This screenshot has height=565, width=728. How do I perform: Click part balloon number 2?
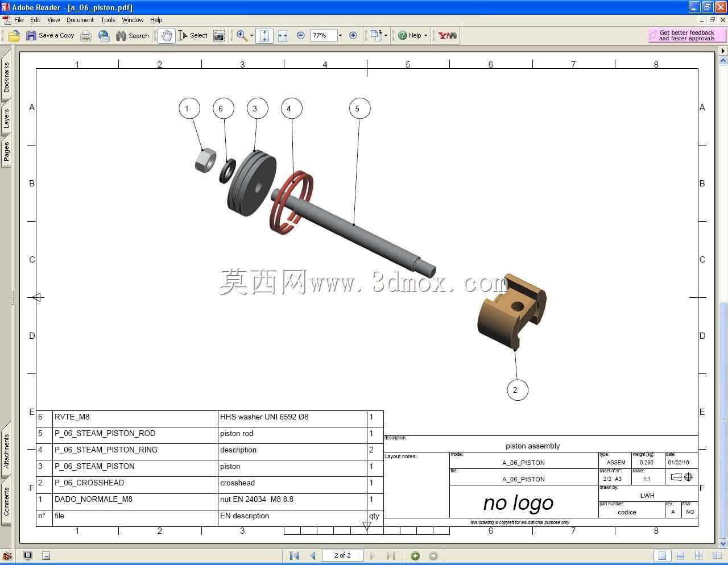[x=517, y=390]
